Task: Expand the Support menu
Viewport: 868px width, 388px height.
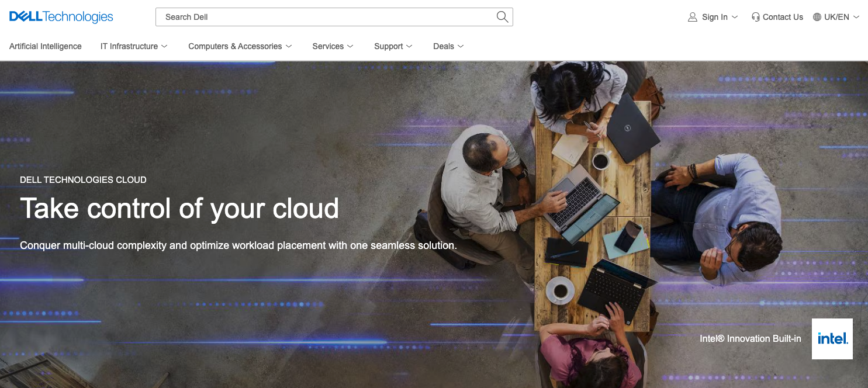Action: click(393, 46)
